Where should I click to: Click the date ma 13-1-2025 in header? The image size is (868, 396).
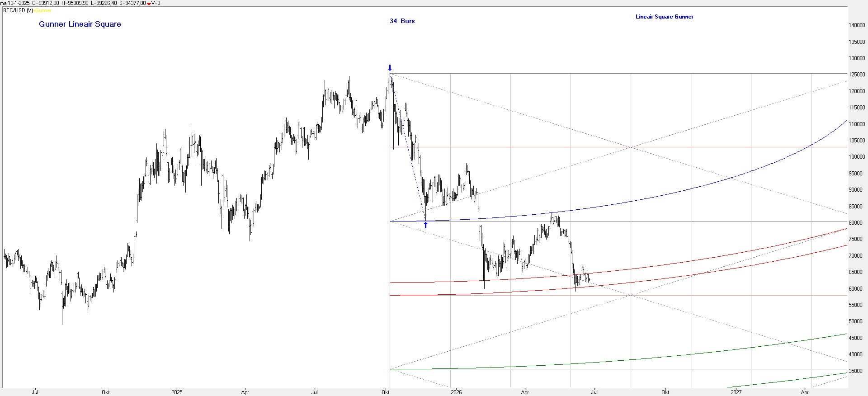point(15,3)
